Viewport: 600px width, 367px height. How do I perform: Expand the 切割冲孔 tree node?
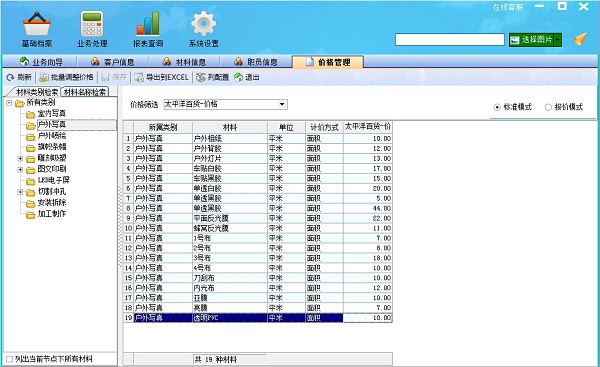(20, 192)
